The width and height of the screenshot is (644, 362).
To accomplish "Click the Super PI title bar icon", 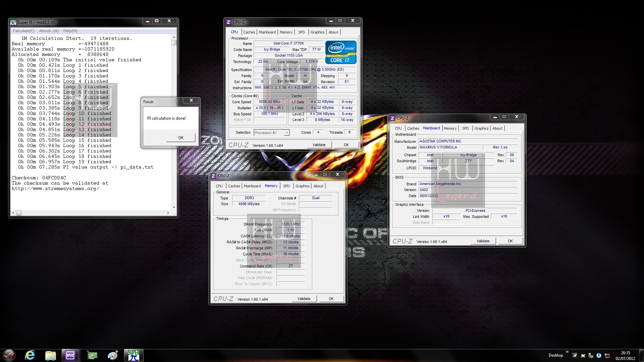I will pyautogui.click(x=13, y=22).
